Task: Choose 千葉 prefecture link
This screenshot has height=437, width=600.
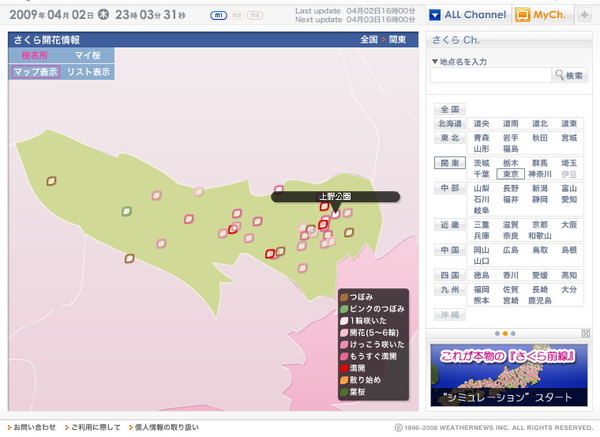Action: [481, 174]
